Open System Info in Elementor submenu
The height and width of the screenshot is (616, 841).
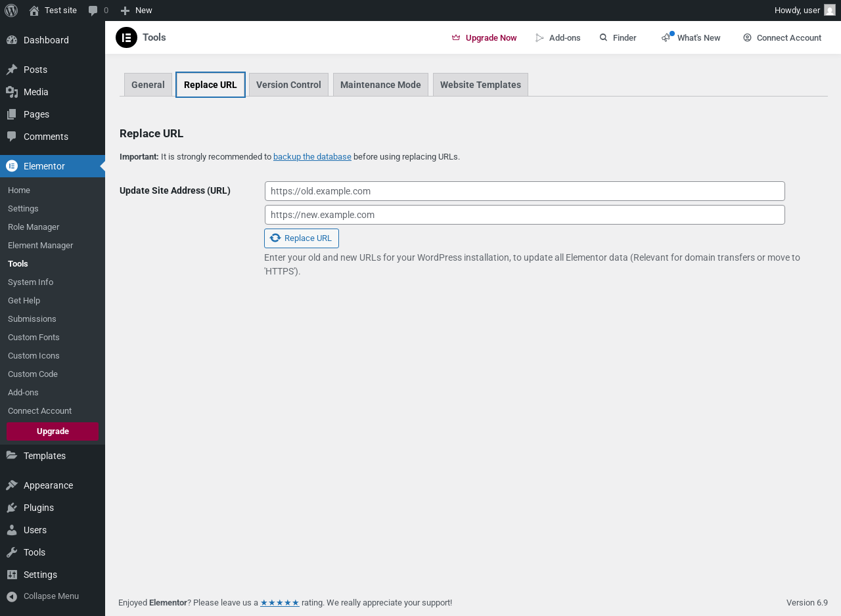(x=31, y=282)
